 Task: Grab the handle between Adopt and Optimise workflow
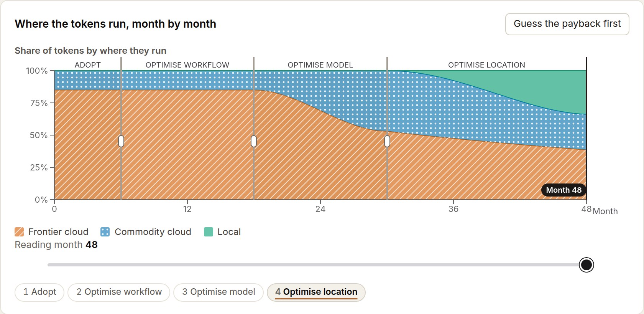pos(121,141)
